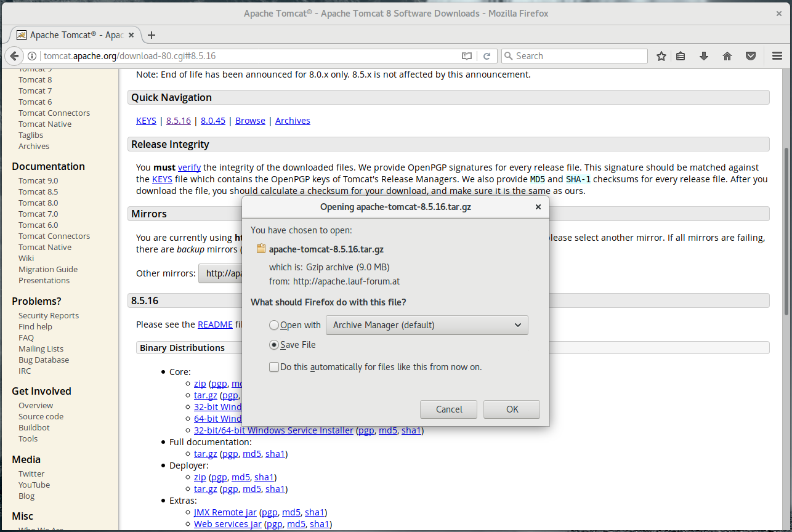
Task: Open Source code in Get Involved
Action: [41, 416]
